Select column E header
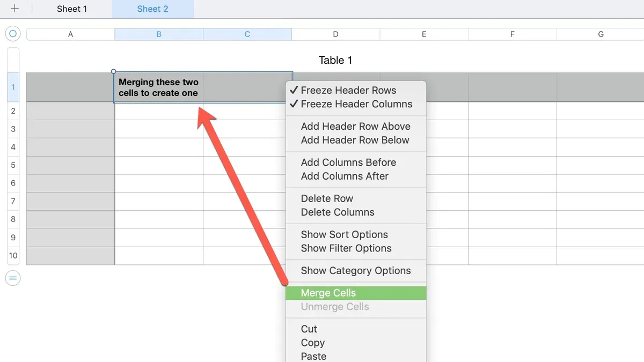Viewport: 644px width, 362px height. tap(424, 34)
